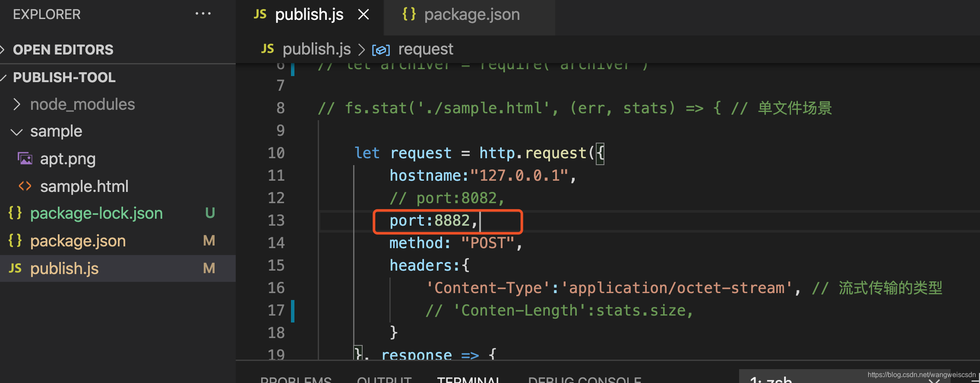Click publish.js in the breadcrumb
Image resolution: width=980 pixels, height=383 pixels.
316,49
